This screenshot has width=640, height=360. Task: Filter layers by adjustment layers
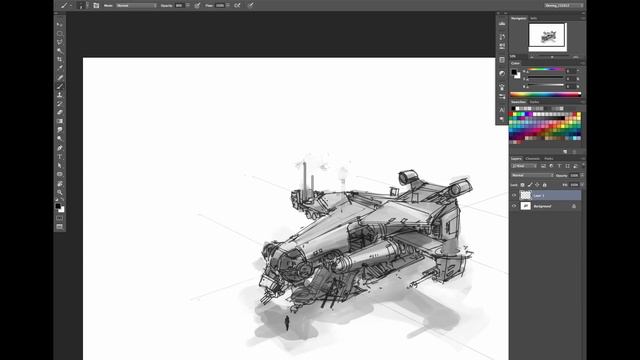(x=551, y=166)
